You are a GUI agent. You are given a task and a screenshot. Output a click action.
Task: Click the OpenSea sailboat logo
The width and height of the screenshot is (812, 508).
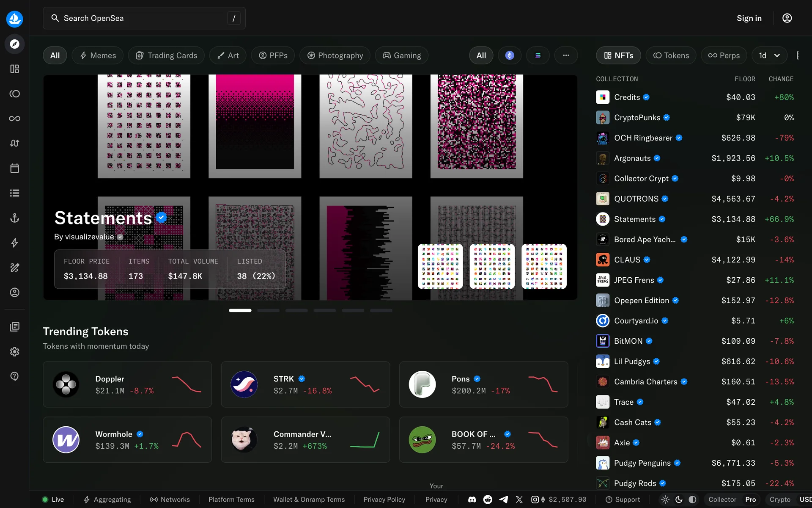pyautogui.click(x=14, y=19)
